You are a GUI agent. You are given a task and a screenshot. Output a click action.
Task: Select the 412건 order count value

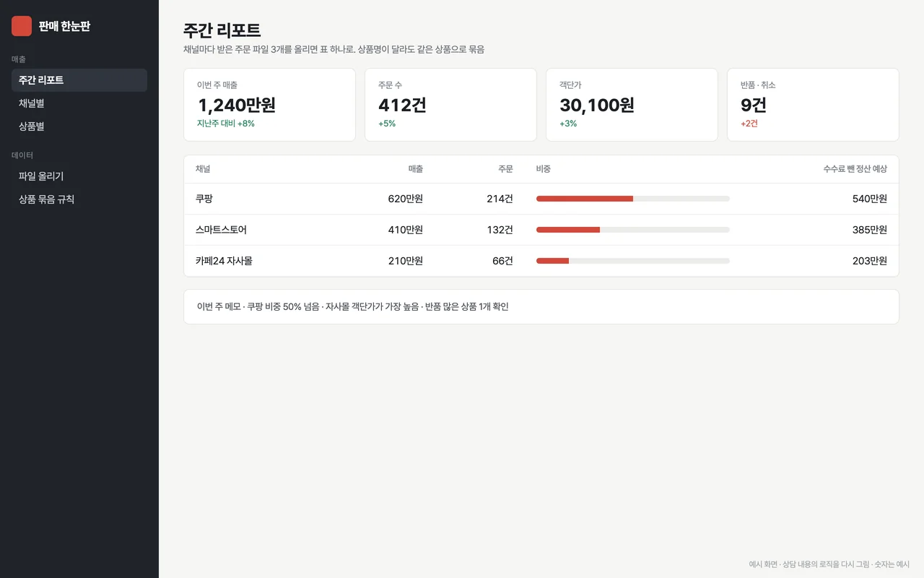coord(403,105)
